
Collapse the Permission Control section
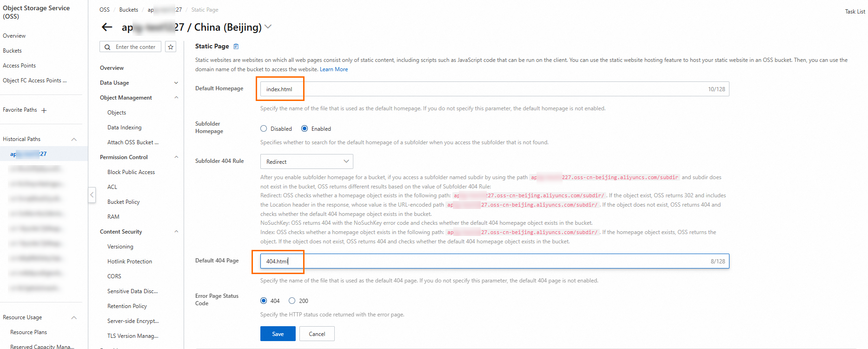176,157
